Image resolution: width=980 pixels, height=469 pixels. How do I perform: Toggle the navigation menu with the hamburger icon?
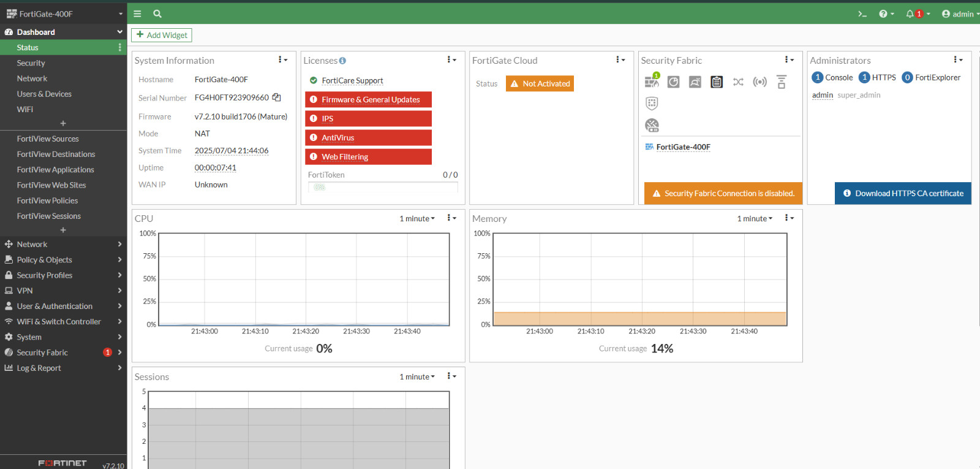[137, 13]
